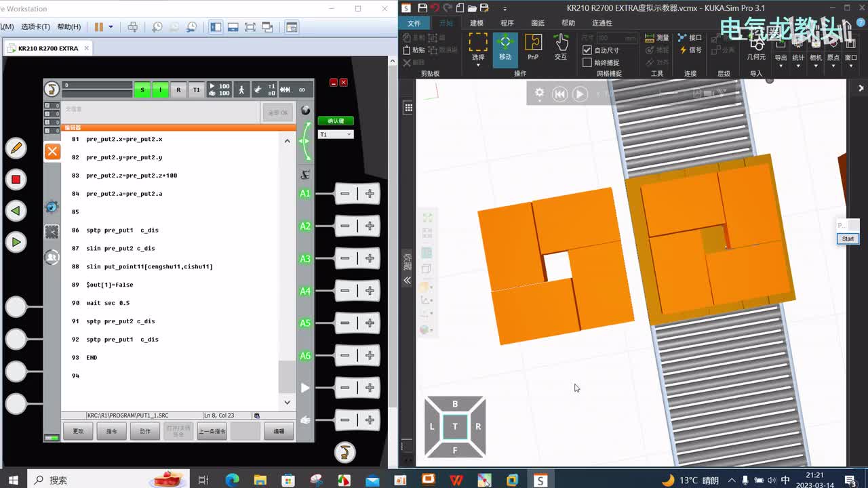The image size is (868, 488).
Task: Toggle the green 确认键 enabling switch
Action: (x=336, y=121)
